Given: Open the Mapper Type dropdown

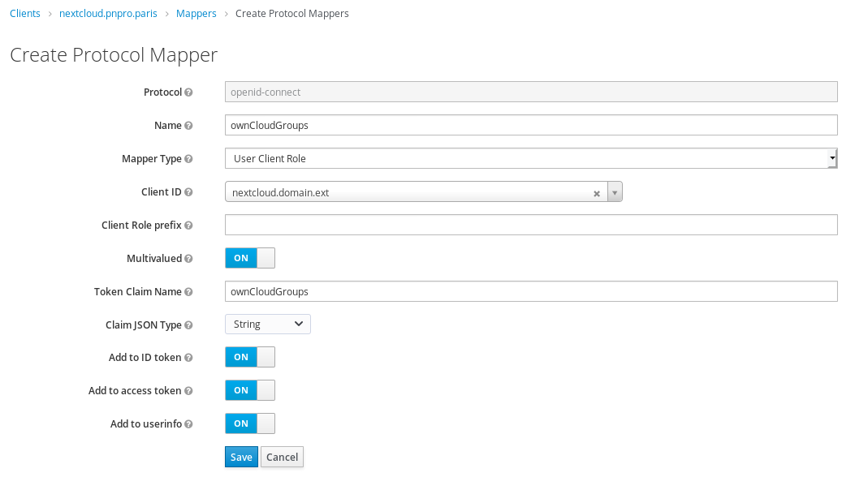Looking at the screenshot, I should (x=831, y=158).
